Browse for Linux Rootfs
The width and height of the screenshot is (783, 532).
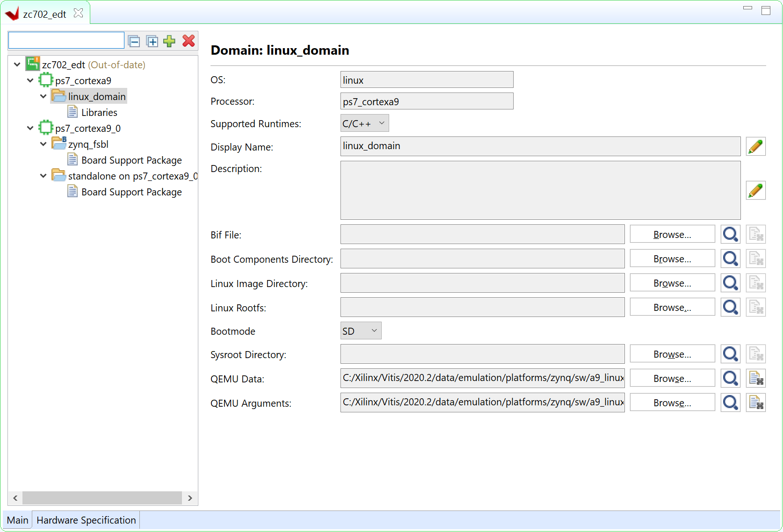[x=672, y=307]
